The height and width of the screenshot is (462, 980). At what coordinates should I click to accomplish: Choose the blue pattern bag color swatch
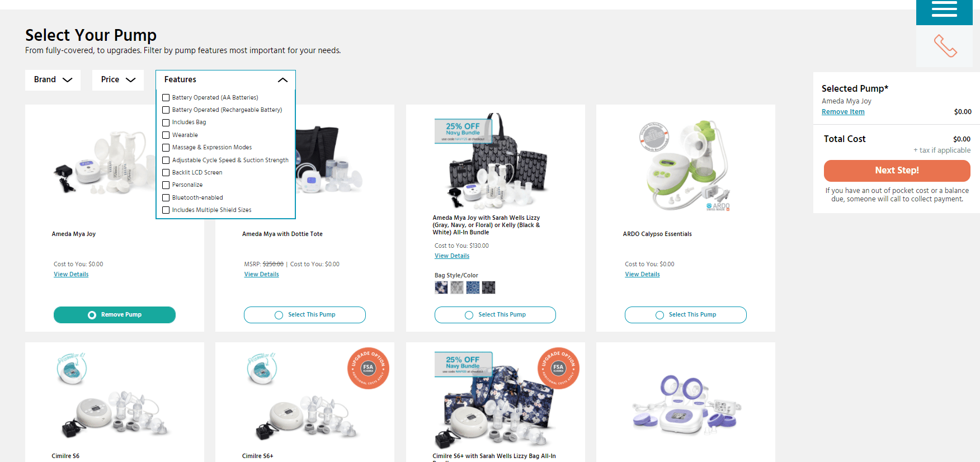(473, 287)
